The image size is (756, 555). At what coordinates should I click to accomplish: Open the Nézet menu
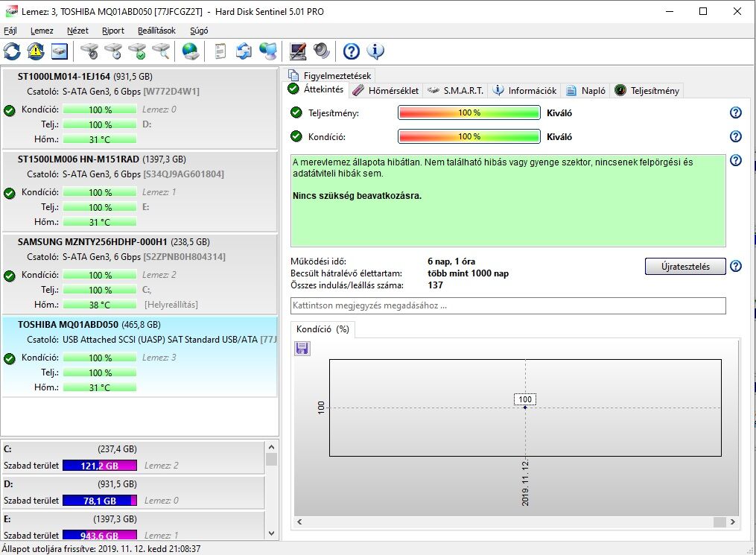(77, 31)
